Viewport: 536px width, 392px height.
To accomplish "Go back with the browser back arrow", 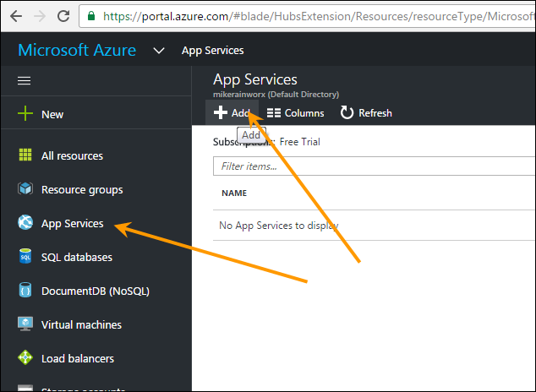I will click(16, 16).
